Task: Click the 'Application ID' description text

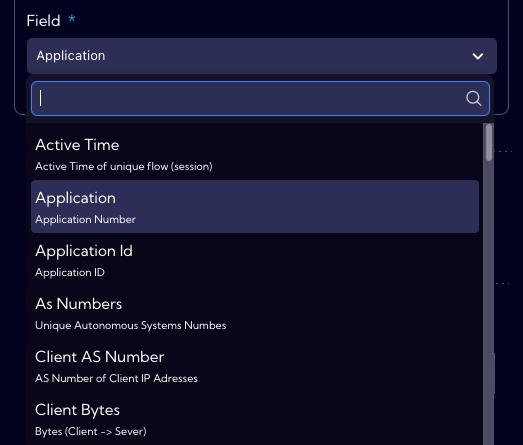Action: 70,272
